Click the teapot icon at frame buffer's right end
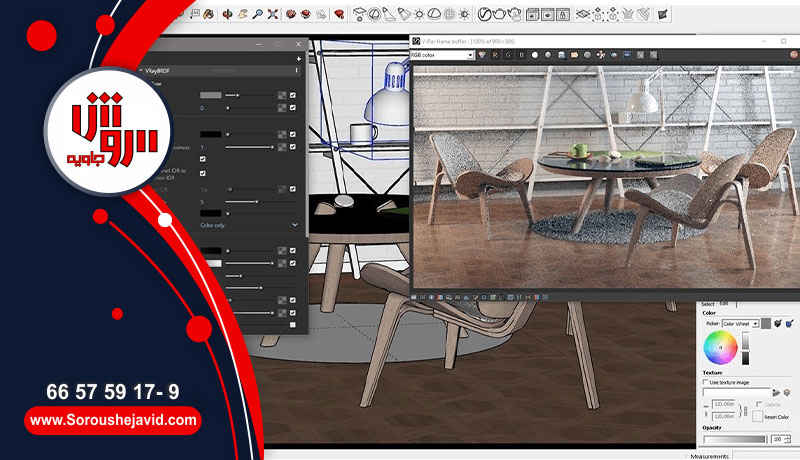The width and height of the screenshot is (800, 460). pyautogui.click(x=794, y=54)
